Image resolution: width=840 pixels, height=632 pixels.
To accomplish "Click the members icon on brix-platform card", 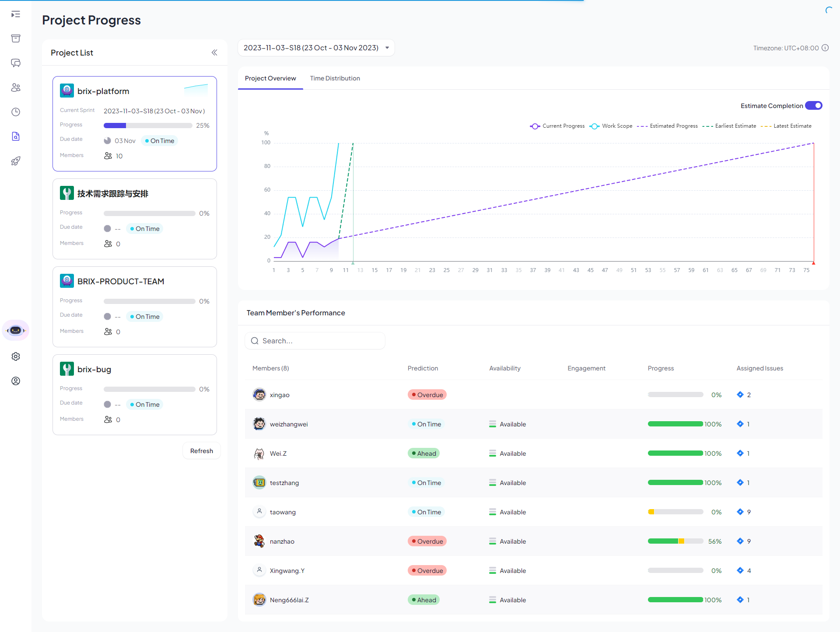I will coord(108,156).
